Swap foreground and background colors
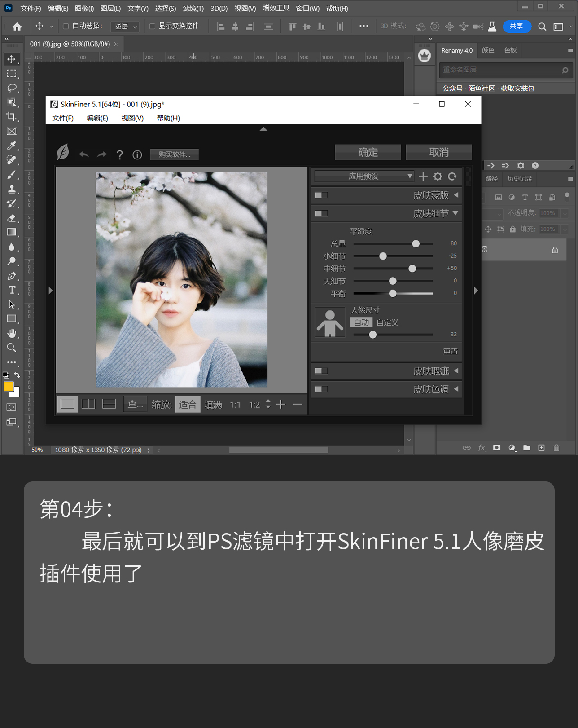578x728 pixels. coord(17,375)
